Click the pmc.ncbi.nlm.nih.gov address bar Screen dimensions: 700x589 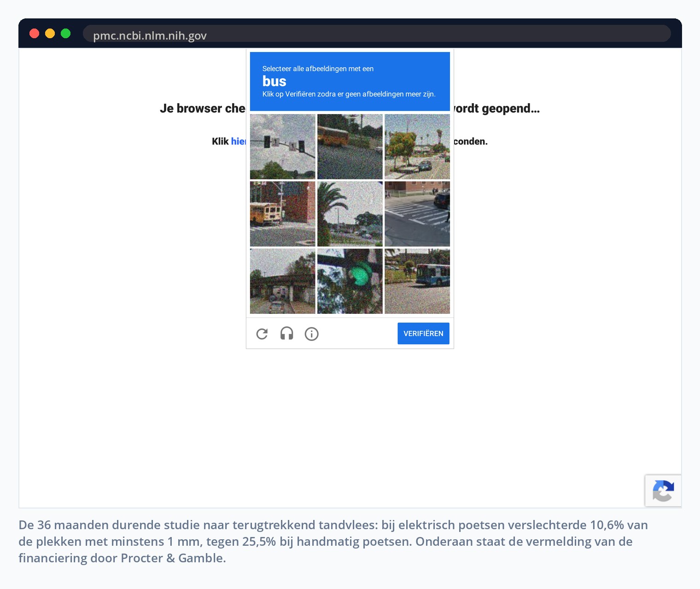pos(377,34)
